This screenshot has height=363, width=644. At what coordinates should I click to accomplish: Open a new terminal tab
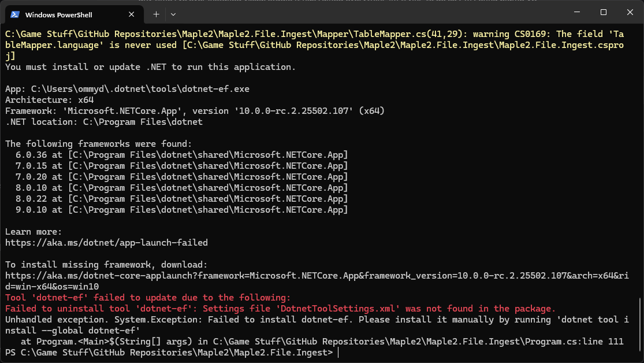(x=156, y=14)
